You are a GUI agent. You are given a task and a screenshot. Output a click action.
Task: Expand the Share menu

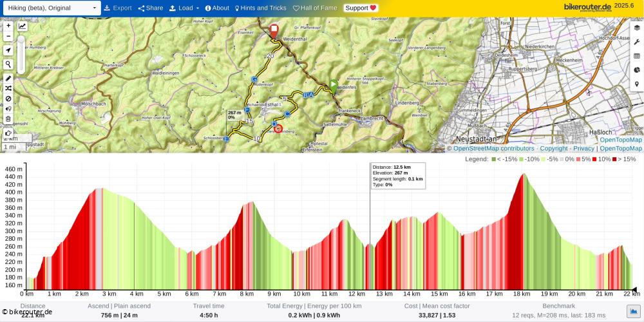[151, 8]
